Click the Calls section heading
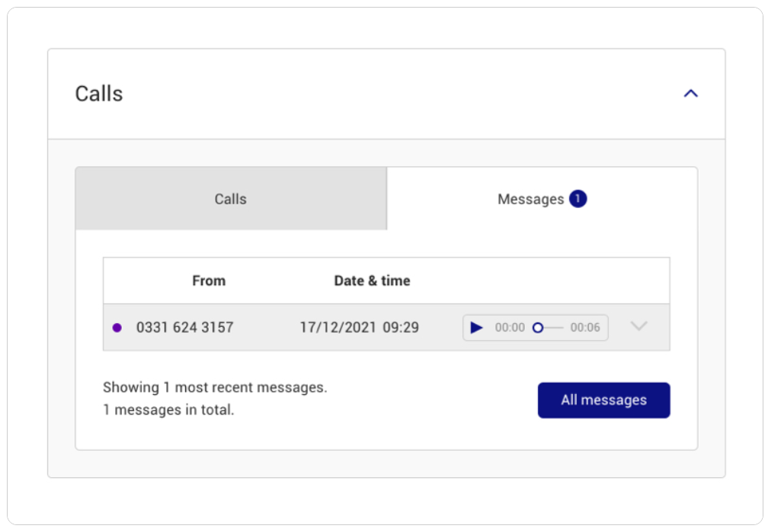 click(x=99, y=94)
